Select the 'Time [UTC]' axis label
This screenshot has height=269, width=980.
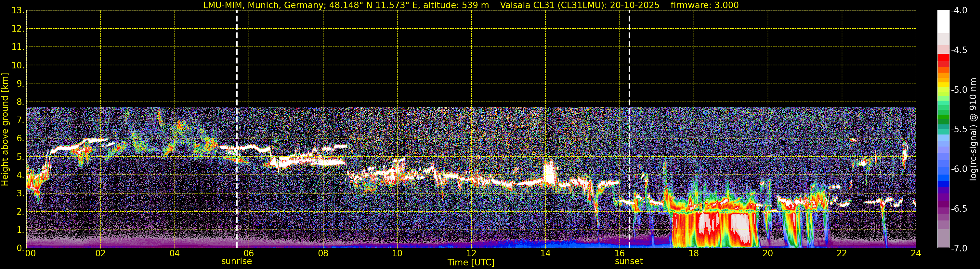tap(471, 262)
